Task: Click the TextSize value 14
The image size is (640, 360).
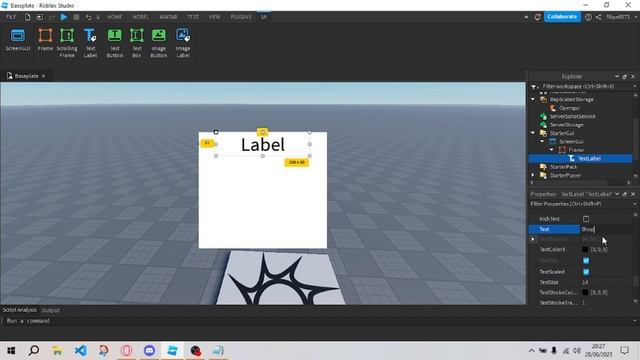Action: point(585,282)
